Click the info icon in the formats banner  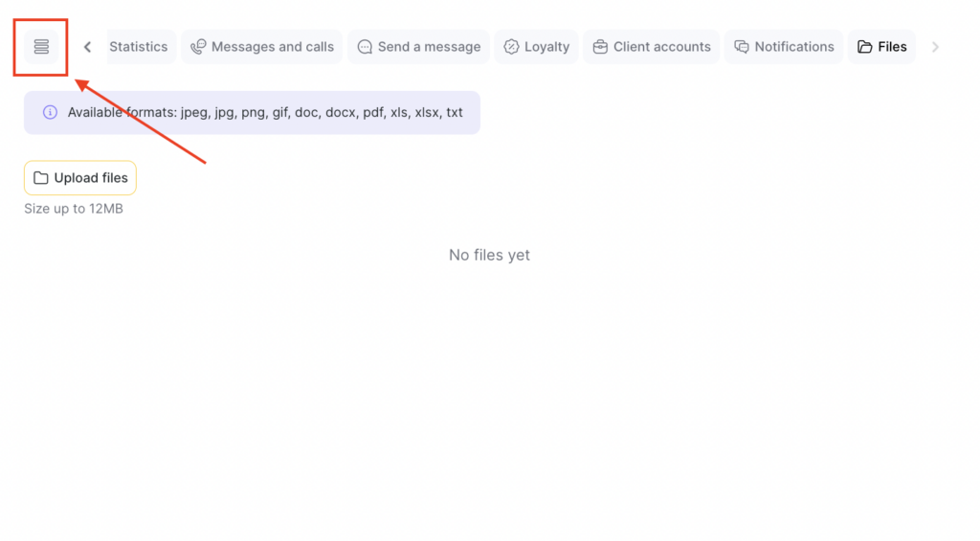pos(50,113)
